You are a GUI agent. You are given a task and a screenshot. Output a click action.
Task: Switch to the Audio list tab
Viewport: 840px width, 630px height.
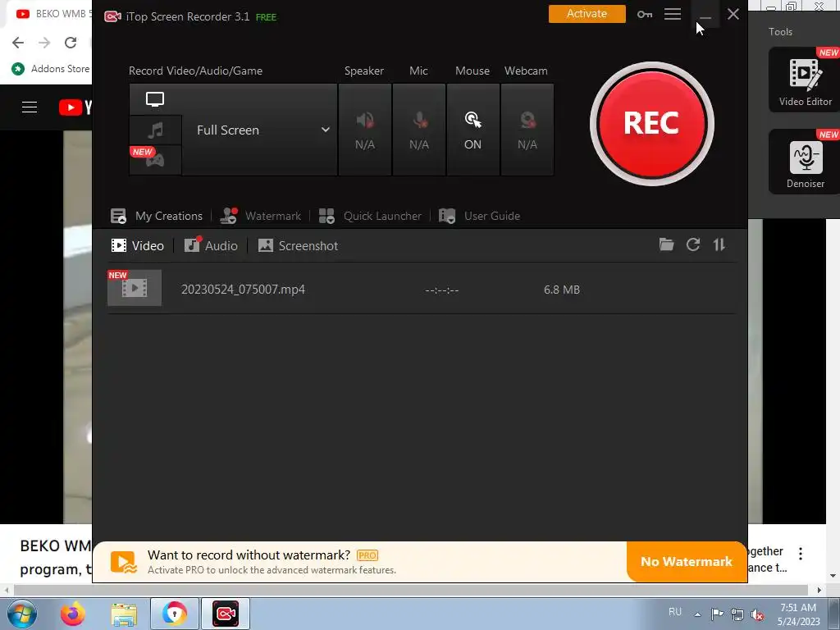pyautogui.click(x=211, y=245)
